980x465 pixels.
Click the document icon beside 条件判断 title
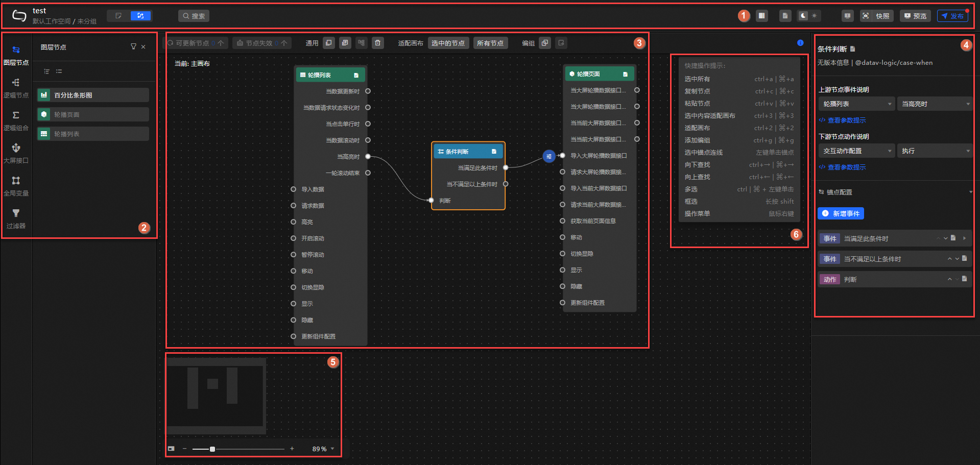[852, 49]
